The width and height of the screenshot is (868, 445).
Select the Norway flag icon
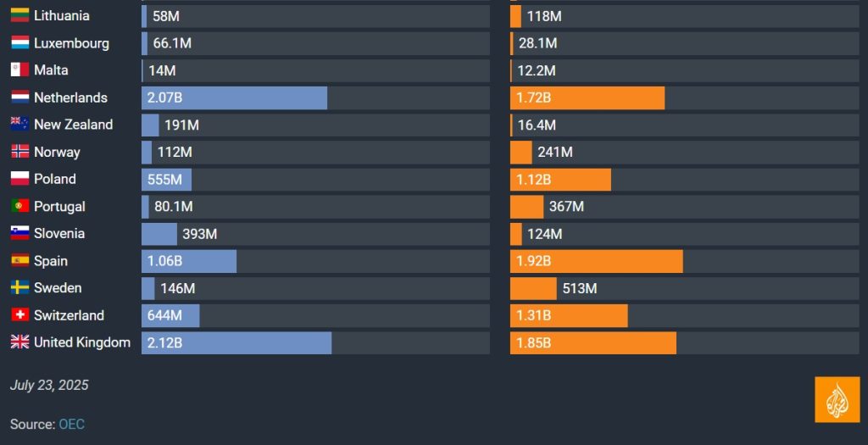pyautogui.click(x=19, y=152)
